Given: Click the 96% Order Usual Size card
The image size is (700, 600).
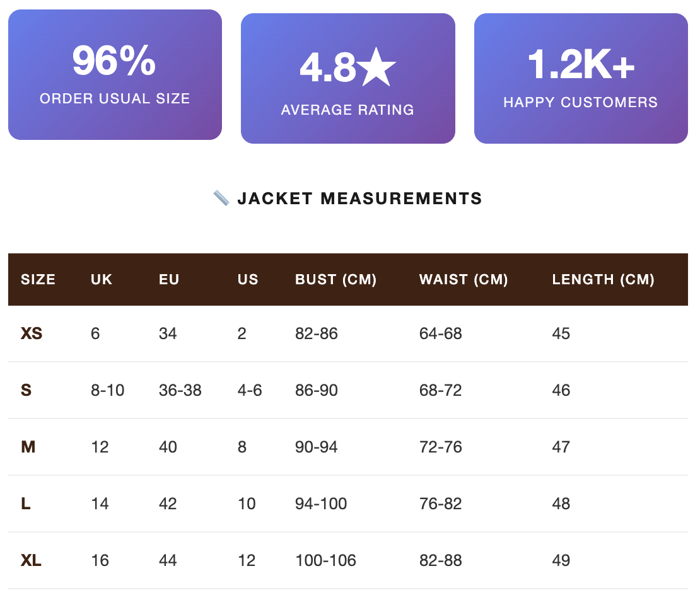Looking at the screenshot, I should [115, 74].
